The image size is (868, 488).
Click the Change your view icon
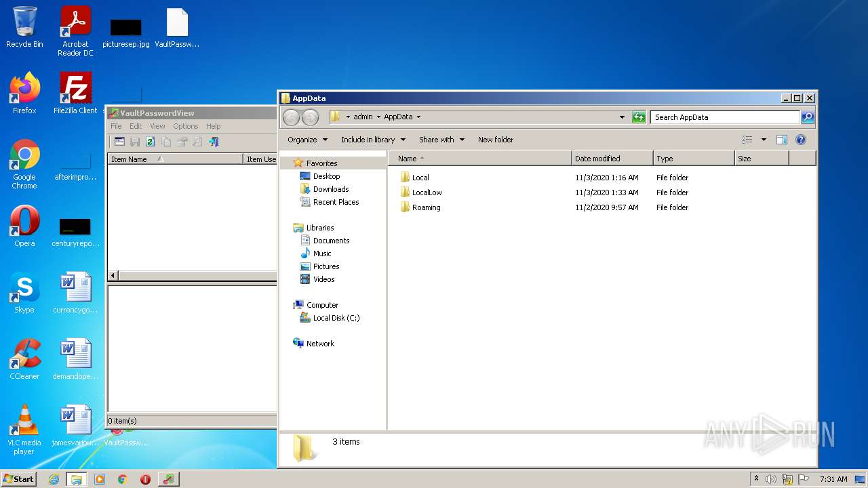tap(747, 140)
